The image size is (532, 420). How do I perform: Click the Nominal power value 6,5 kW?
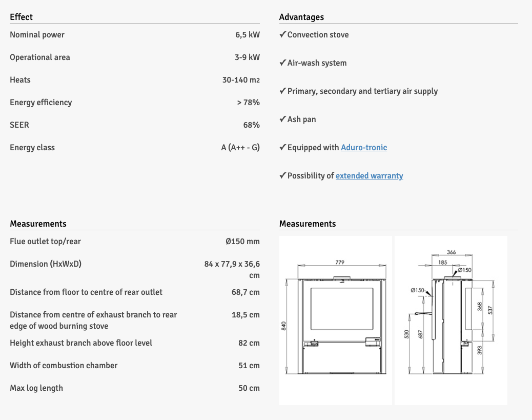[x=247, y=35]
